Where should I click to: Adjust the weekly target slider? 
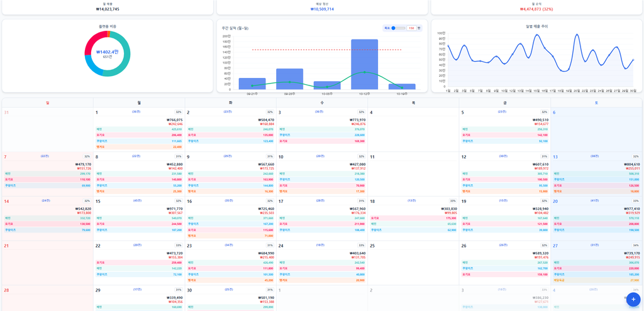[398, 28]
